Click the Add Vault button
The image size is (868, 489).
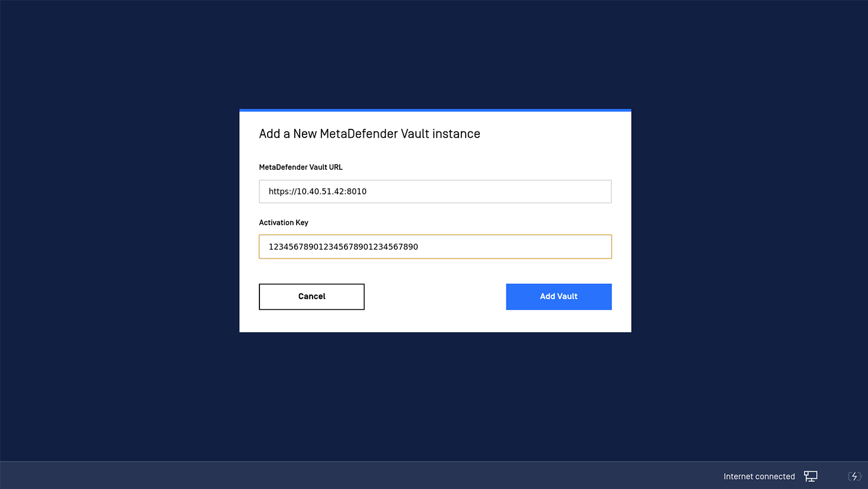point(558,296)
